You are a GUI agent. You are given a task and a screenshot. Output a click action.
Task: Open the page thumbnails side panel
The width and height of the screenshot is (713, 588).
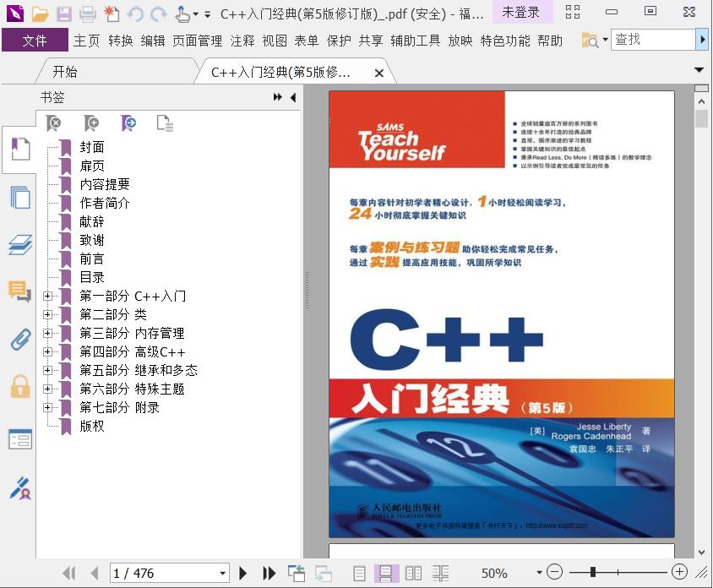[20, 197]
